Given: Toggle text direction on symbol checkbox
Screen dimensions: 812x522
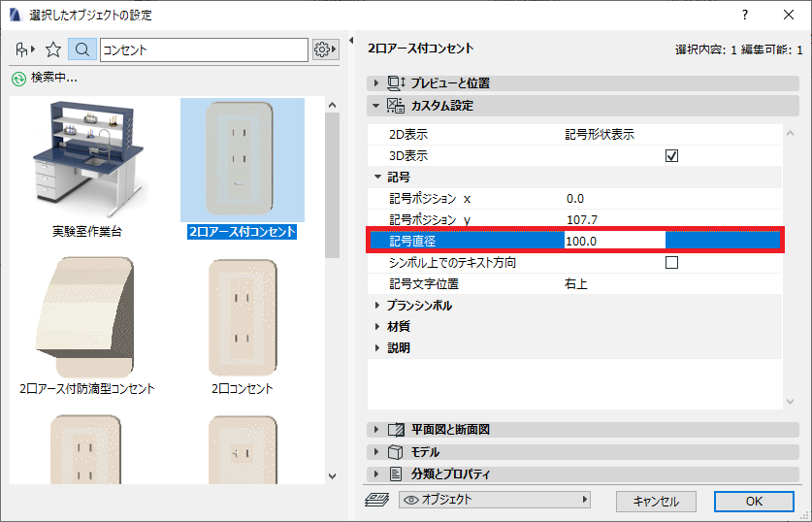Looking at the screenshot, I should 671,263.
